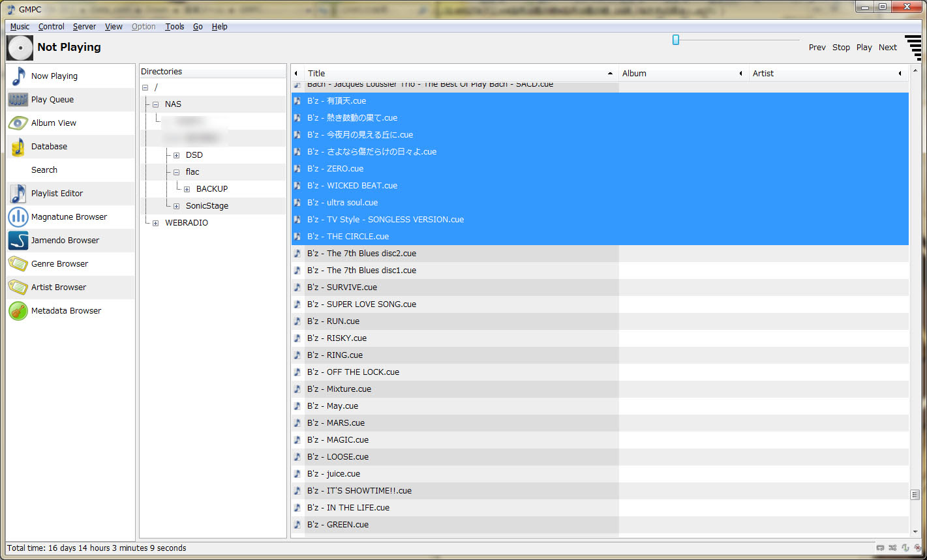Viewport: 927px width, 560px height.
Task: Click file icon beside B'z - GREEN.cue
Action: point(297,524)
